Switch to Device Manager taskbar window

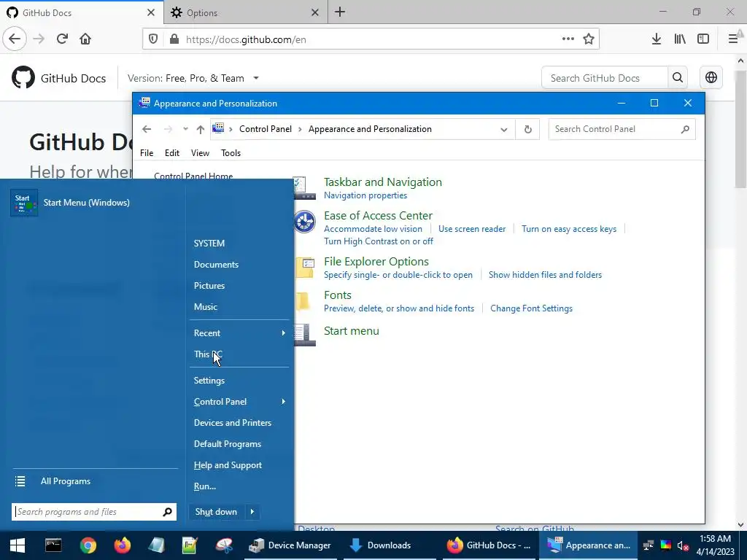click(290, 545)
